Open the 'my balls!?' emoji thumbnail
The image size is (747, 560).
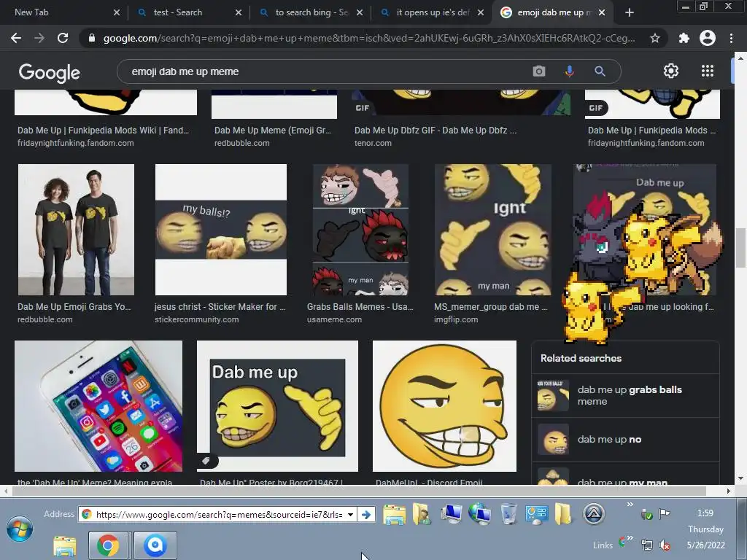point(221,230)
